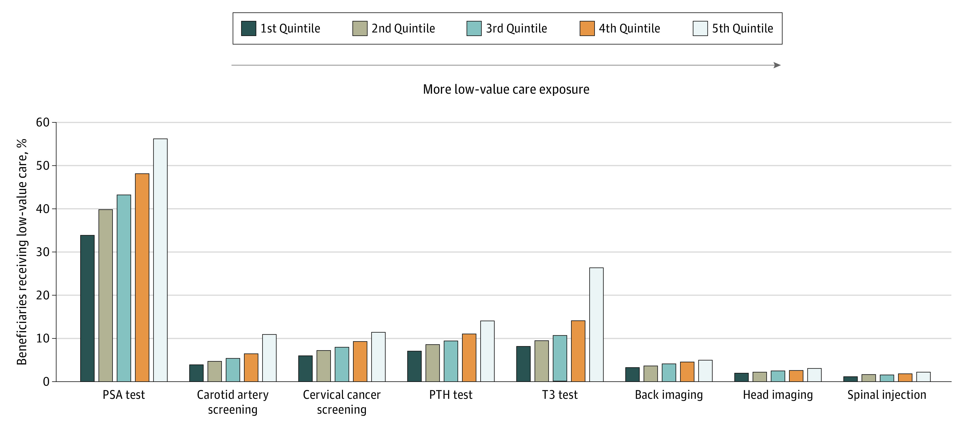Click the Cervical cancer screening 2nd quintile tan bar
This screenshot has width=980, height=426.
(x=324, y=366)
